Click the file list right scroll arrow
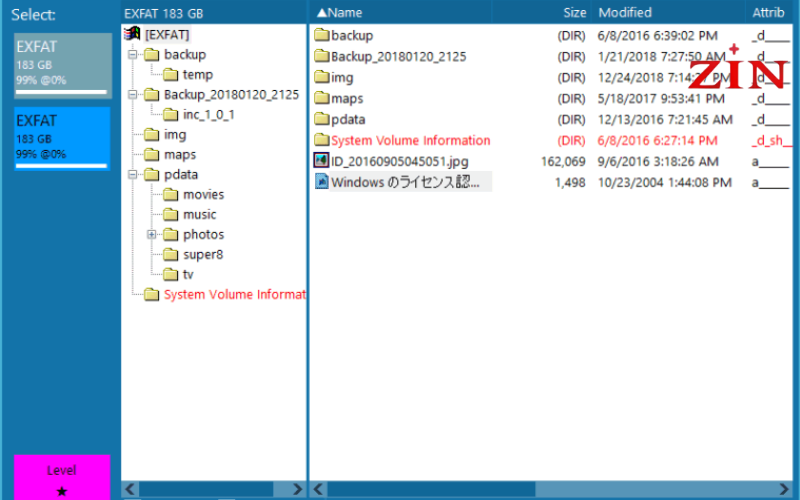Viewport: 800px width, 500px height. click(784, 489)
